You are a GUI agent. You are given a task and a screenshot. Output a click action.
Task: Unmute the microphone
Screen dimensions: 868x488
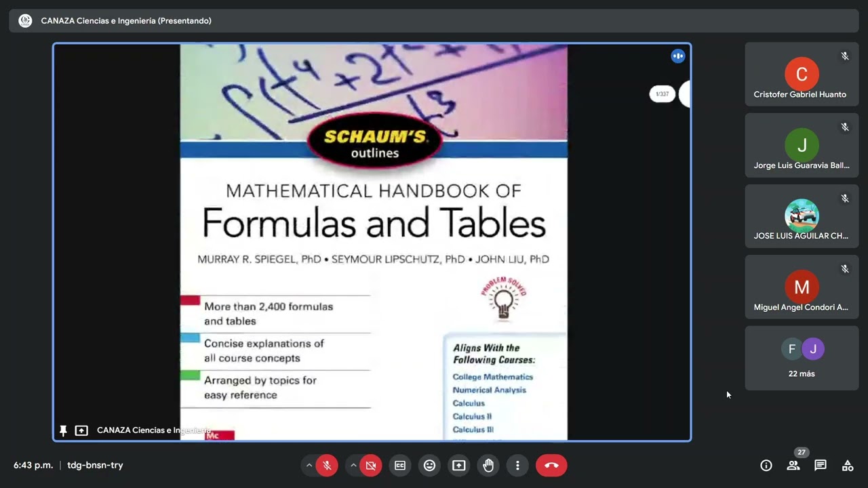327,466
